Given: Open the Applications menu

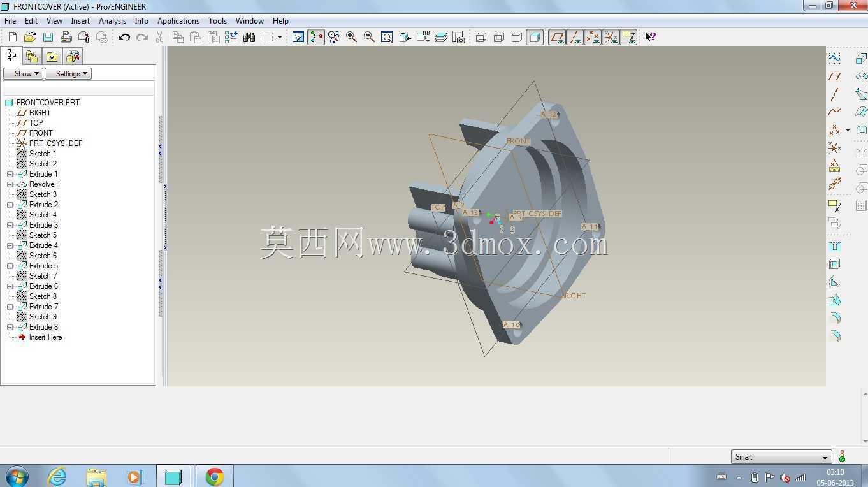Looking at the screenshot, I should pos(178,21).
